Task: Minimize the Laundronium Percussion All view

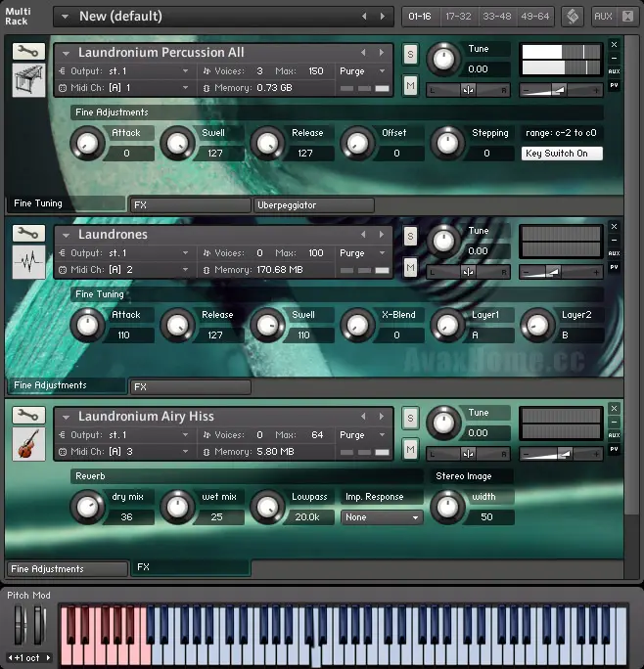Action: point(614,58)
